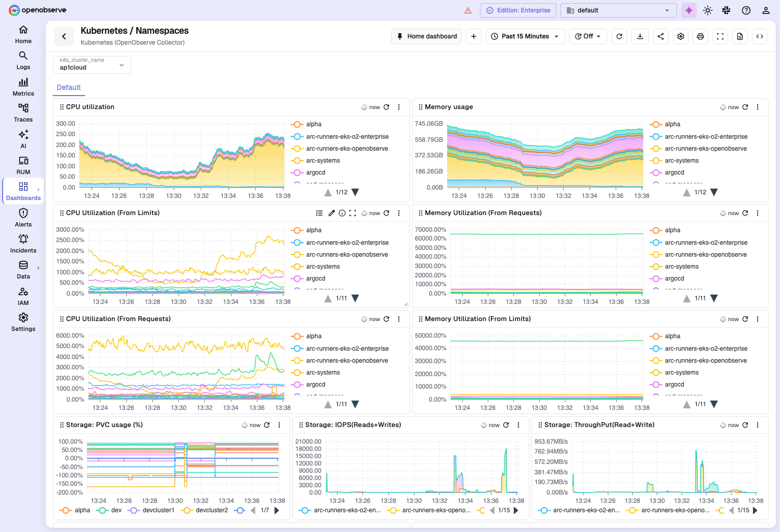This screenshot has width=780, height=532.
Task: Toggle arc-runners-eks-o2-enterprise in the Memory usage legend
Action: click(x=699, y=137)
